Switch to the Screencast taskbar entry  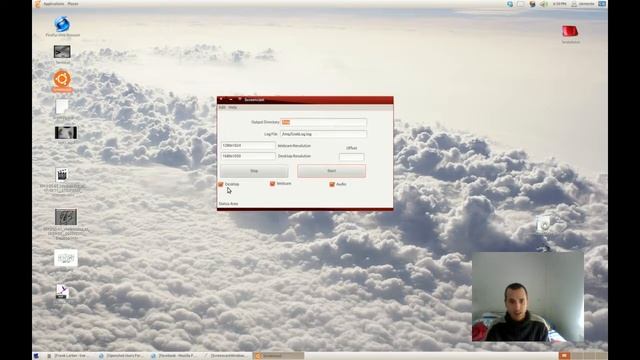[278, 356]
